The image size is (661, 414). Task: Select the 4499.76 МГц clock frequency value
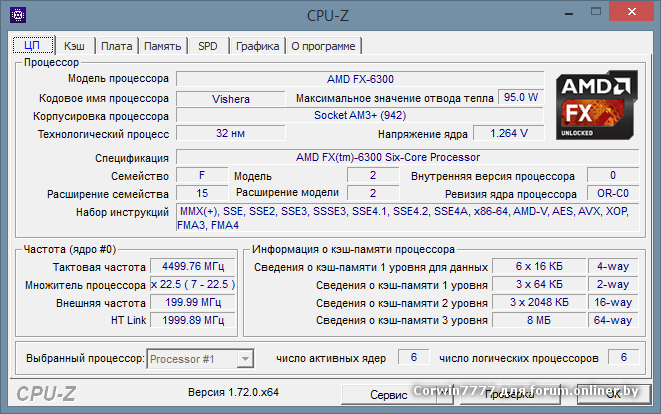(x=185, y=267)
